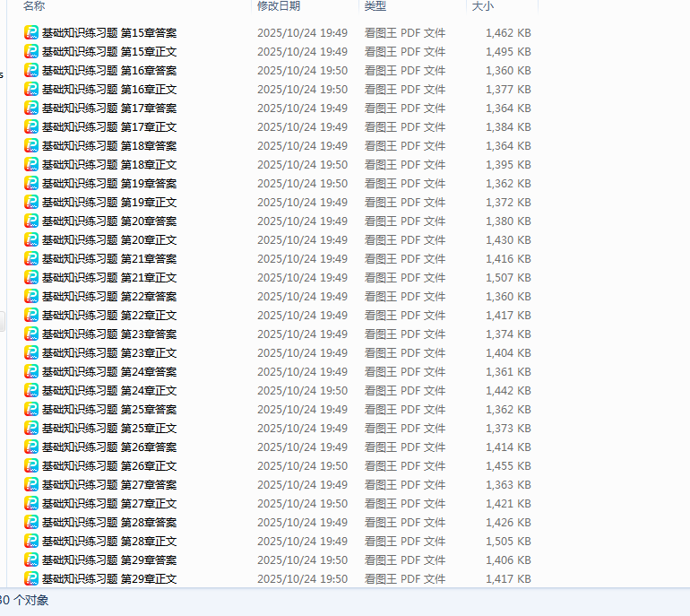The height and width of the screenshot is (616, 690).
Task: Select file 基础知识练习题 第27章正文
Action: coord(109,503)
